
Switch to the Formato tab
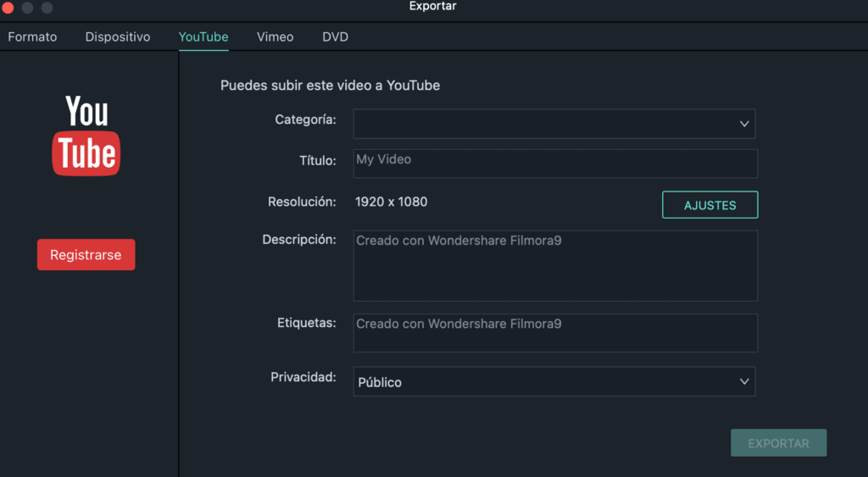click(x=32, y=37)
